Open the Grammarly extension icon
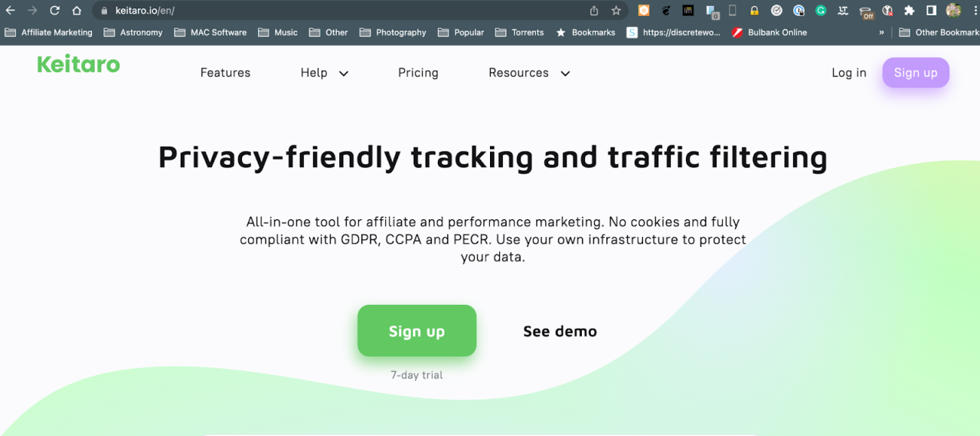This screenshot has width=980, height=436. (x=821, y=11)
